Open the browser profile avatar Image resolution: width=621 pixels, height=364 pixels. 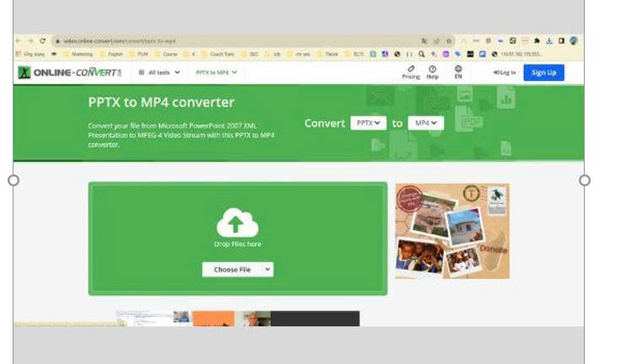(574, 40)
